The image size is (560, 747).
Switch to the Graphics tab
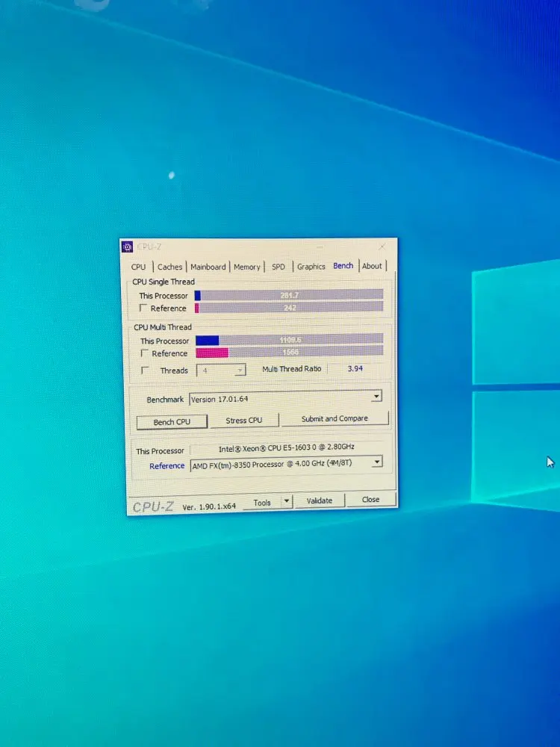[311, 267]
